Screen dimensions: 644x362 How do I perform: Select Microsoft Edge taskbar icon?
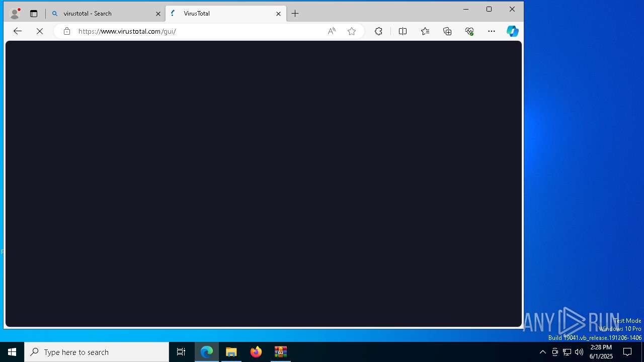coord(207,352)
